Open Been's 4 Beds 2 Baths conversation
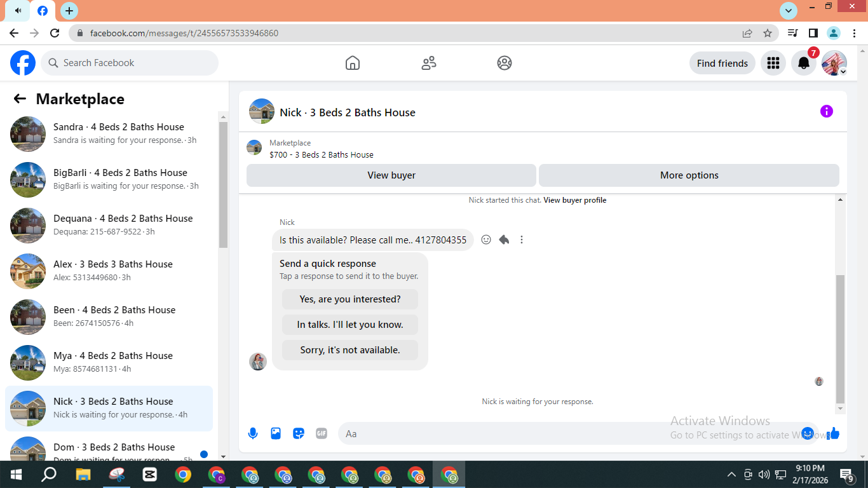 click(109, 316)
